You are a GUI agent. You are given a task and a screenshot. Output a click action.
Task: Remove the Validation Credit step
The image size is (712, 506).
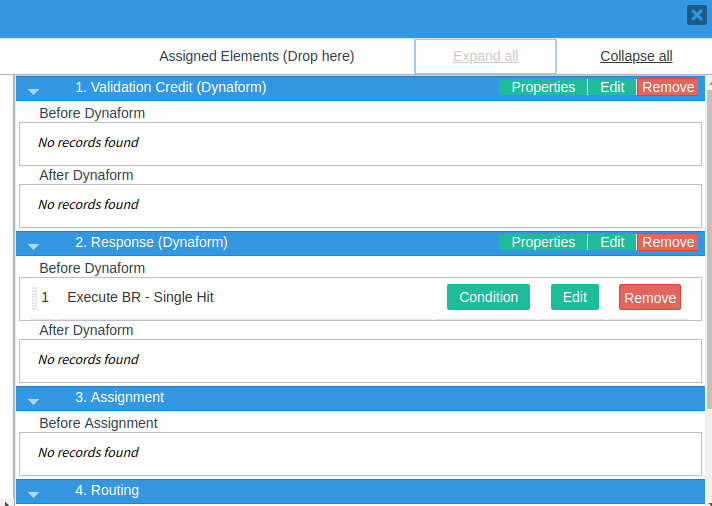coord(668,88)
